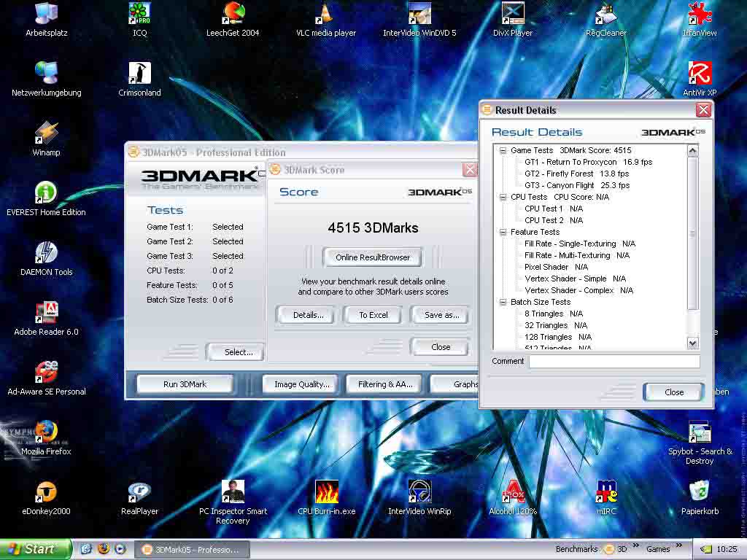The image size is (747, 560).
Task: Select GT1 - Return To Proxycon row
Action: tap(589, 162)
